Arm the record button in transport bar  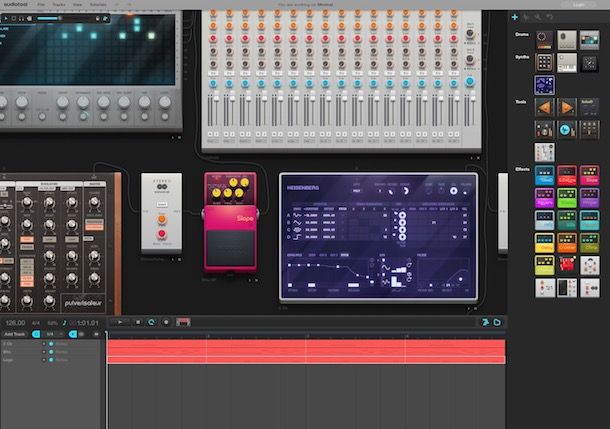tap(166, 322)
